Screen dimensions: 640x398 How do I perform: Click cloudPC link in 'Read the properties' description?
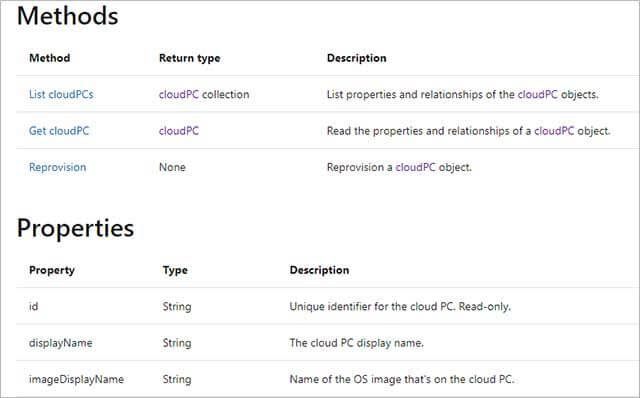pos(554,131)
